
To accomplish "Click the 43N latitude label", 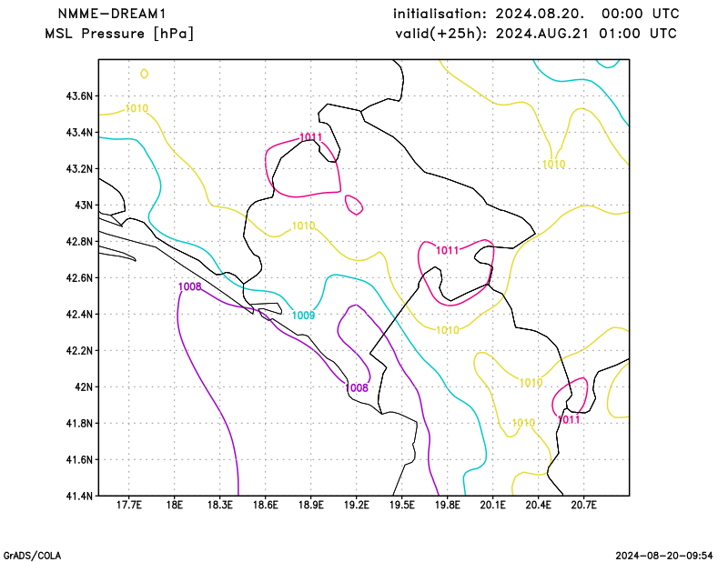I will (x=84, y=206).
